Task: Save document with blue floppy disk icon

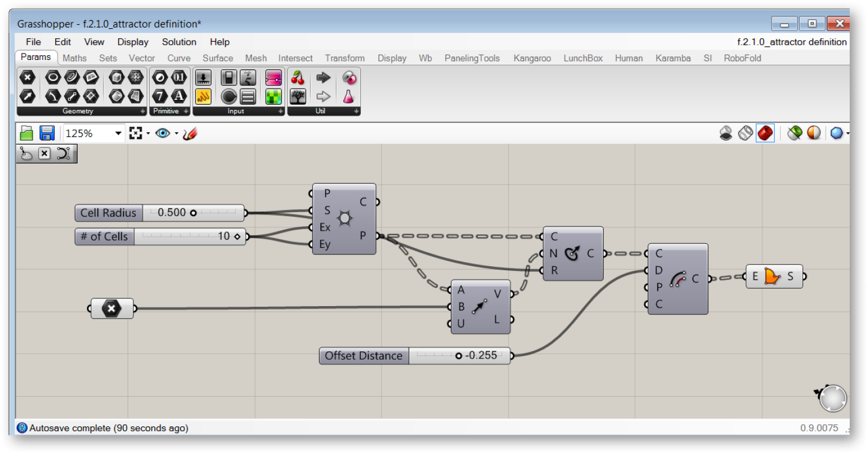Action: tap(47, 133)
